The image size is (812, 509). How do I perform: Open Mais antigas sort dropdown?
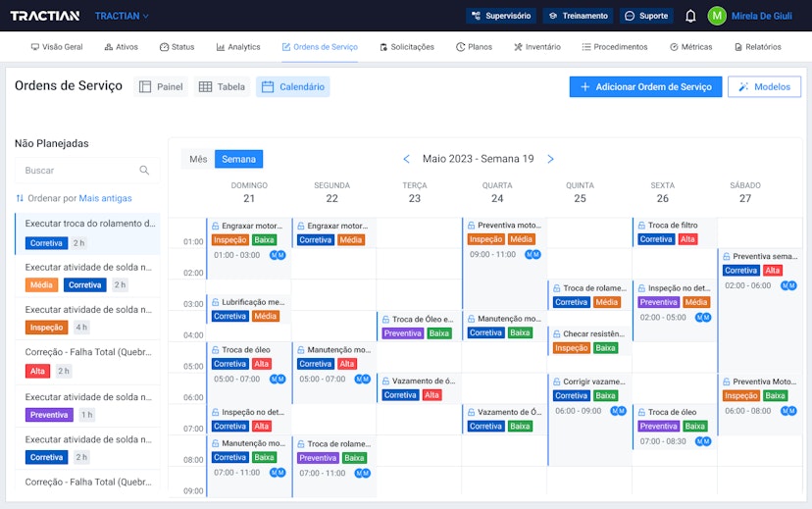point(105,198)
